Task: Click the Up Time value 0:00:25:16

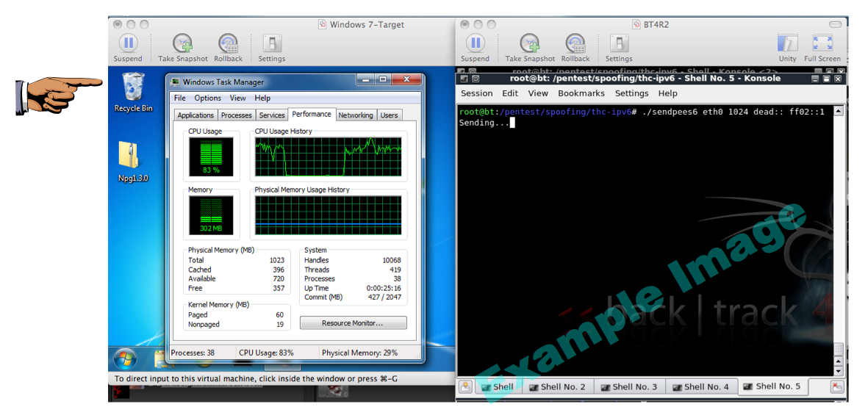Action: coord(384,289)
